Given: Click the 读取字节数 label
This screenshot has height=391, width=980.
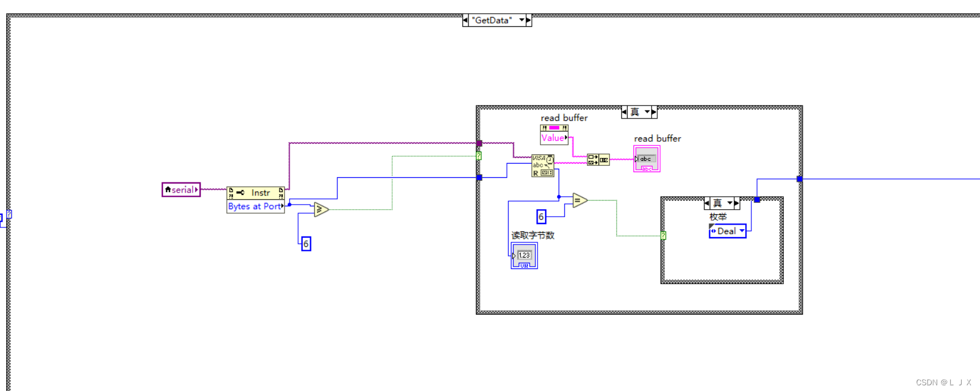Looking at the screenshot, I should click(532, 235).
